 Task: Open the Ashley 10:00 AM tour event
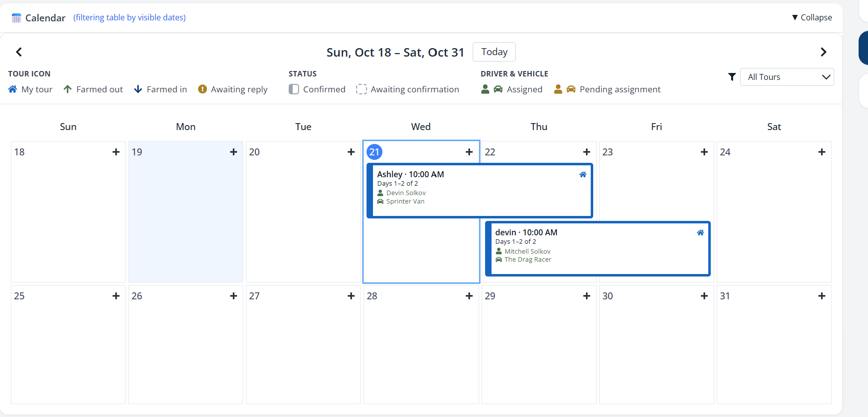(480, 191)
